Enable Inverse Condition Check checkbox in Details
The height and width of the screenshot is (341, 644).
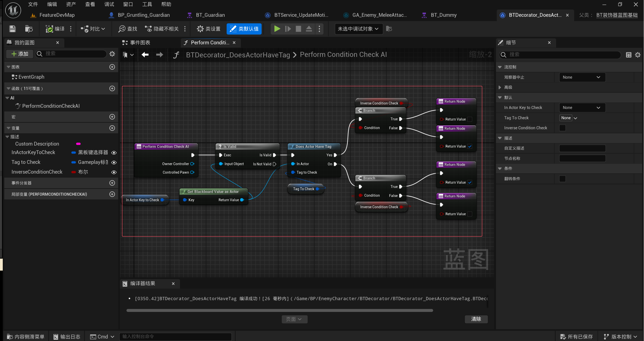pos(562,128)
